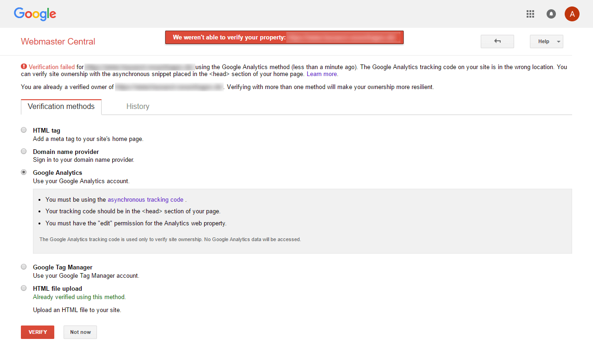Select the Domain name provider radio button
This screenshot has width=593, height=364.
(24, 151)
